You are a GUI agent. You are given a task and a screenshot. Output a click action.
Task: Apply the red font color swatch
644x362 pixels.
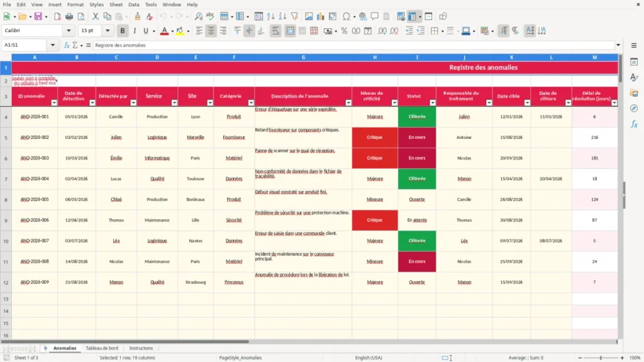pos(164,31)
